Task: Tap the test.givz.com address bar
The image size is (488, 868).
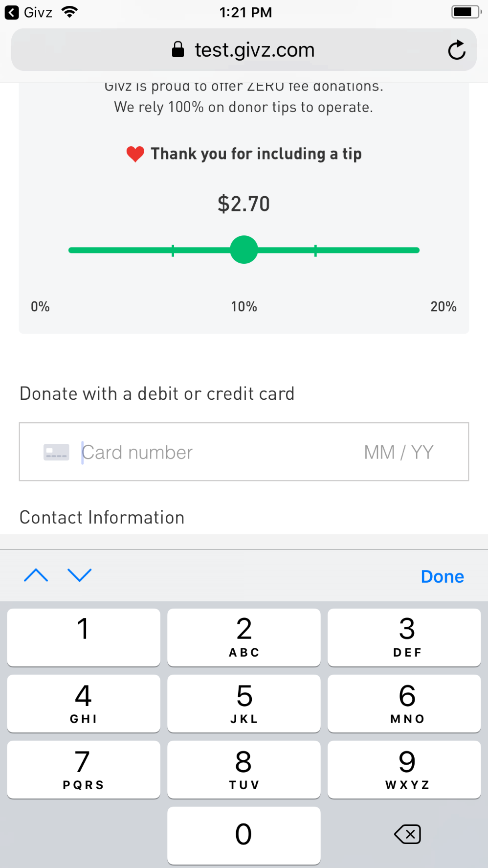Action: pyautogui.click(x=244, y=49)
